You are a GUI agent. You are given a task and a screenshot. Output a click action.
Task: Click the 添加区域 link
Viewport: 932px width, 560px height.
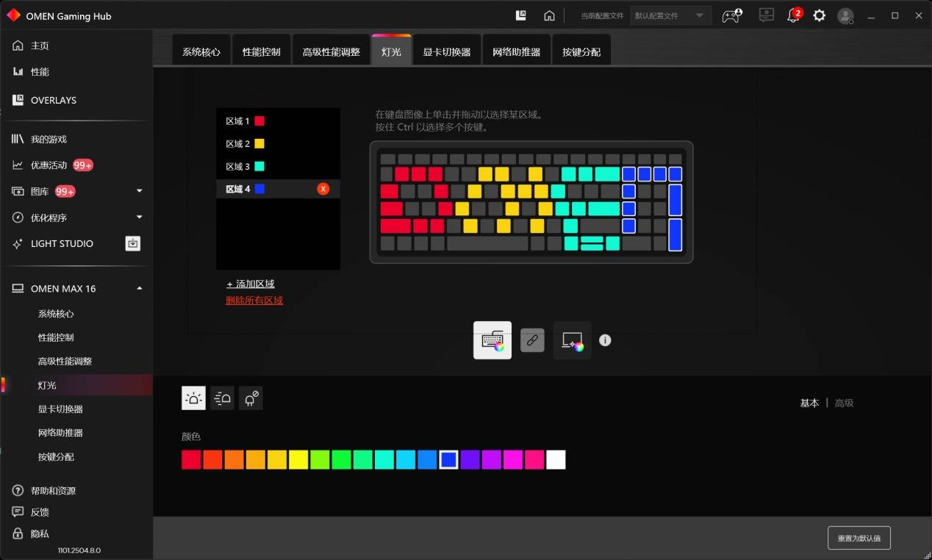click(x=250, y=284)
